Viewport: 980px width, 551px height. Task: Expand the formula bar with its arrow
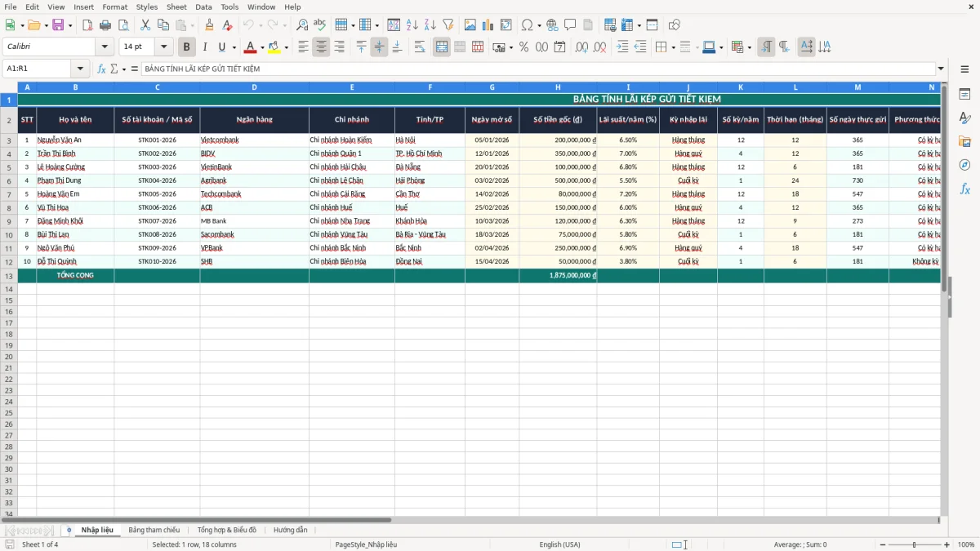(941, 69)
